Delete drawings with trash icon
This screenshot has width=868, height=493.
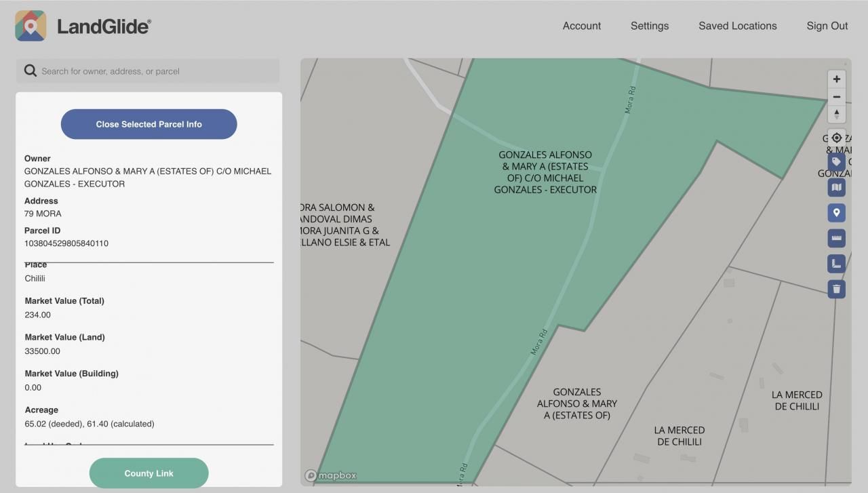(x=836, y=289)
